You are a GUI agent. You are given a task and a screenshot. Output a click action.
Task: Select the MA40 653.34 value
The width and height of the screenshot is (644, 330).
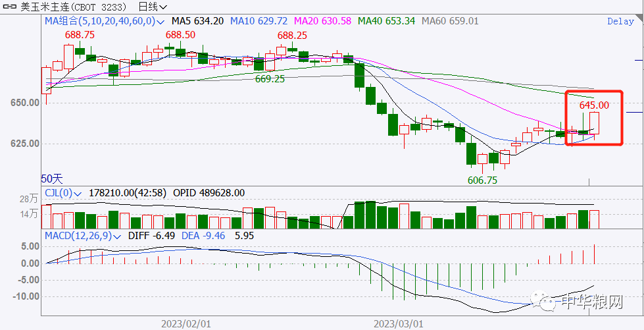tap(387, 21)
